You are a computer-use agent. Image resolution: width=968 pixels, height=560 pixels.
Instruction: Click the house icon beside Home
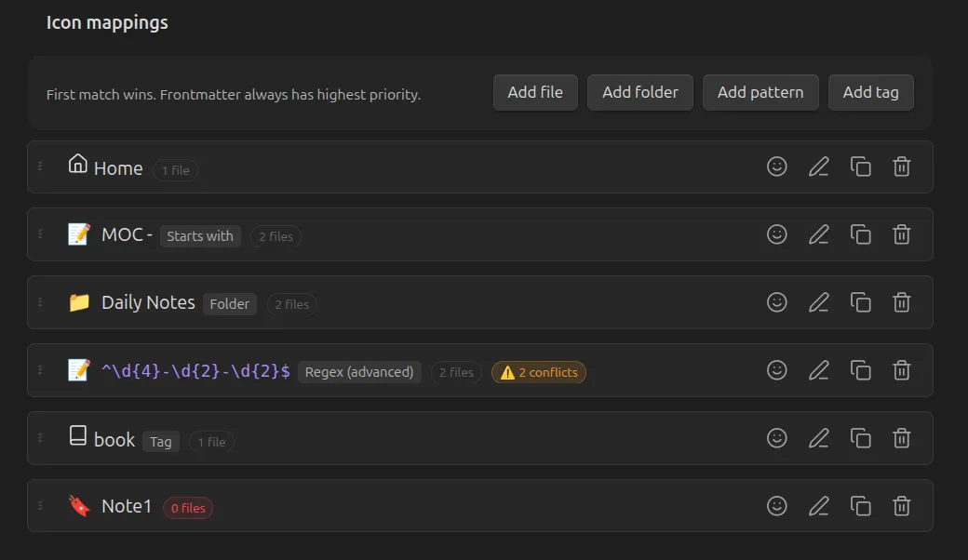(x=78, y=164)
